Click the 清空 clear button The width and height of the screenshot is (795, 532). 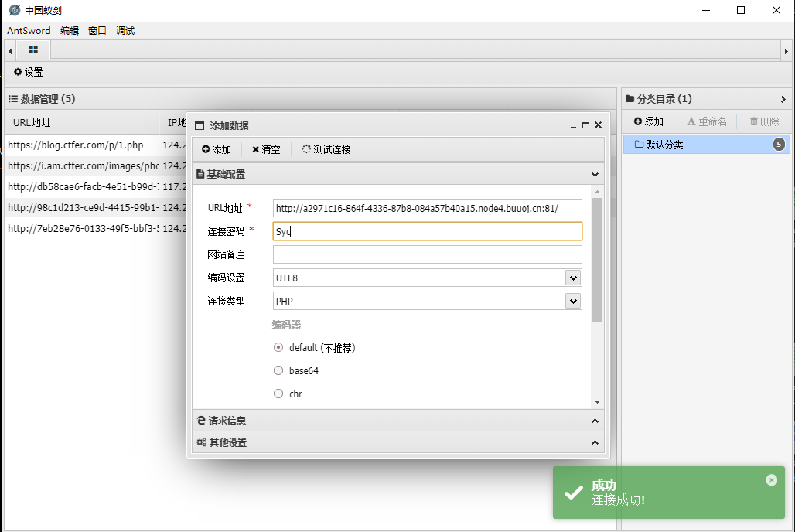pos(266,149)
